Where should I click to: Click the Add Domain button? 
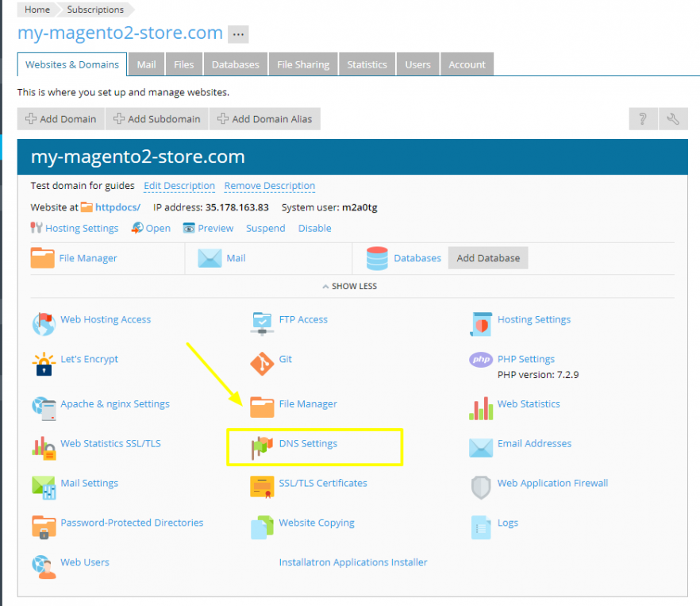click(x=60, y=119)
